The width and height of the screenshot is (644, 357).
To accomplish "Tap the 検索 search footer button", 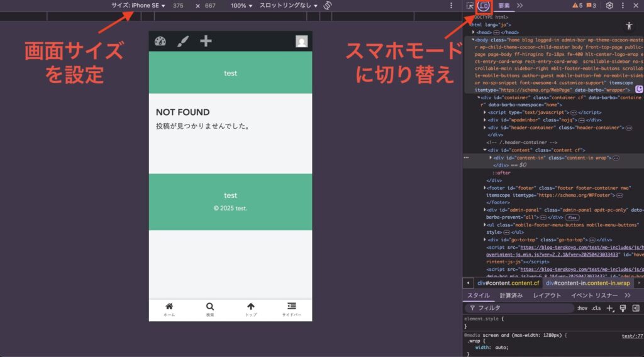I will tap(210, 309).
